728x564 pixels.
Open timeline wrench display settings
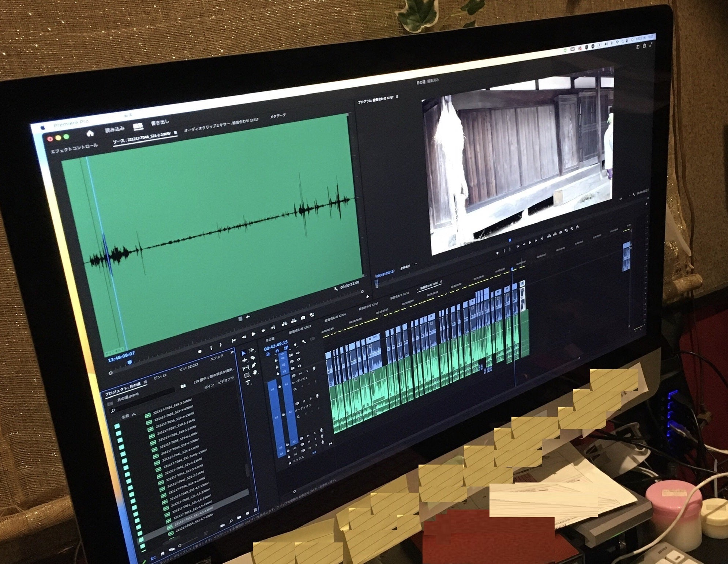tap(304, 342)
